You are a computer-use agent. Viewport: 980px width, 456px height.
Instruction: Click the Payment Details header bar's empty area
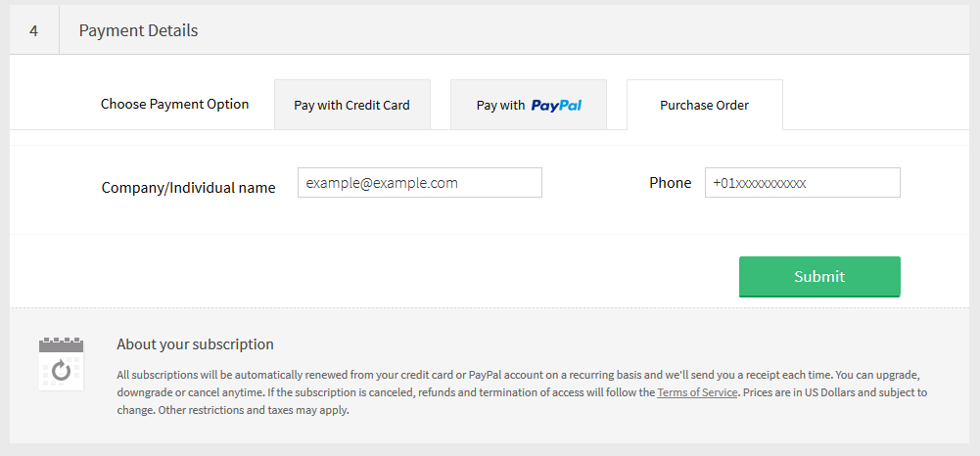pos(587,30)
